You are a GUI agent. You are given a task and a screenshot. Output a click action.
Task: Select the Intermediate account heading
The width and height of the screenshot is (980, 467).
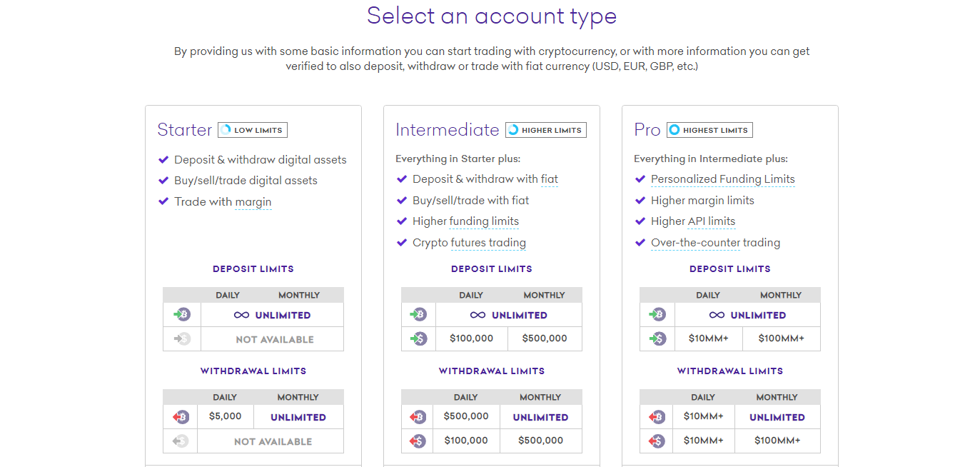tap(448, 130)
